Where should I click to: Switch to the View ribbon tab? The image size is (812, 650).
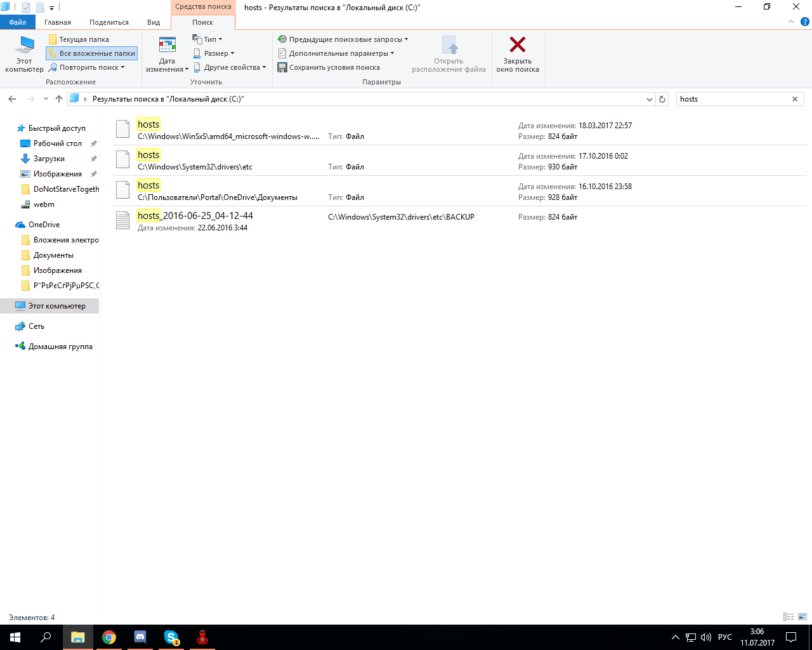pyautogui.click(x=154, y=22)
